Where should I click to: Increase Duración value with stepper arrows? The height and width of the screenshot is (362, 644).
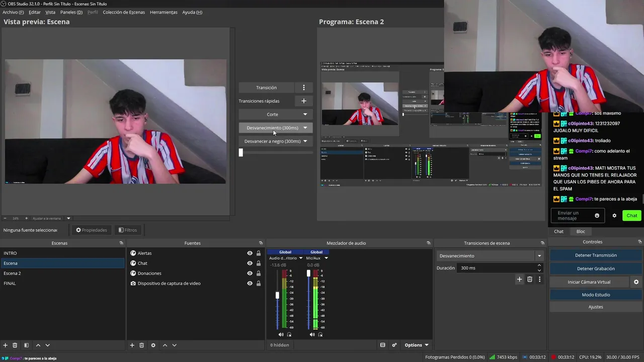click(x=539, y=265)
